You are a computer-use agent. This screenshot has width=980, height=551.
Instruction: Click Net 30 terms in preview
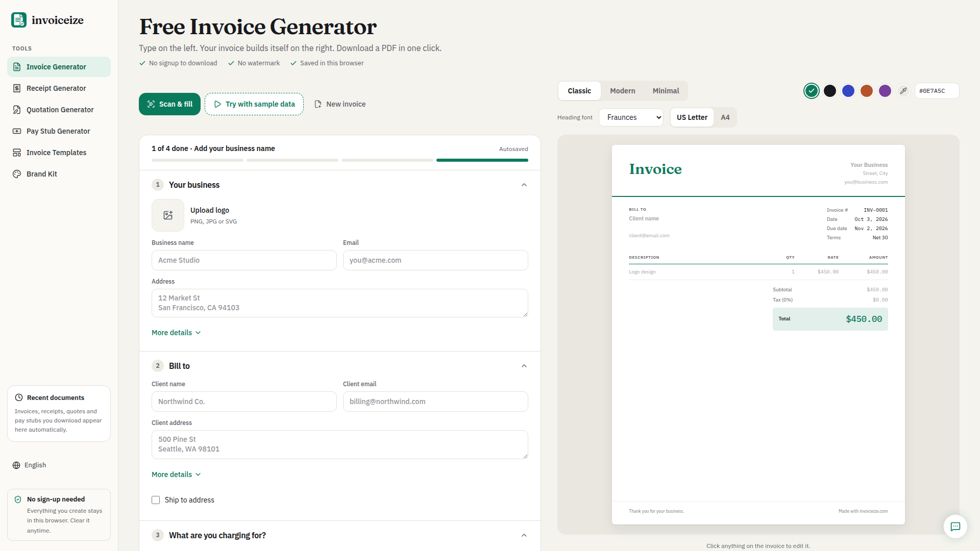click(x=880, y=238)
